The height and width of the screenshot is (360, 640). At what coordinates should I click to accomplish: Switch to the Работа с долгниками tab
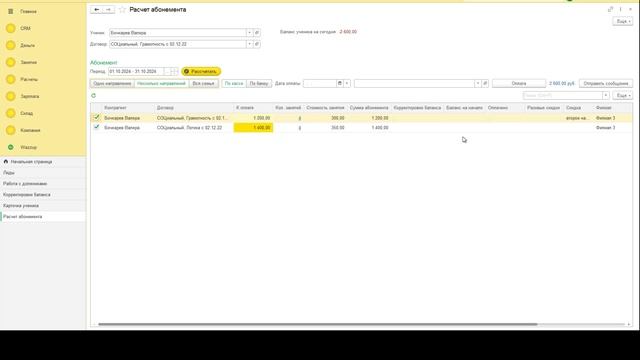pyautogui.click(x=43, y=184)
